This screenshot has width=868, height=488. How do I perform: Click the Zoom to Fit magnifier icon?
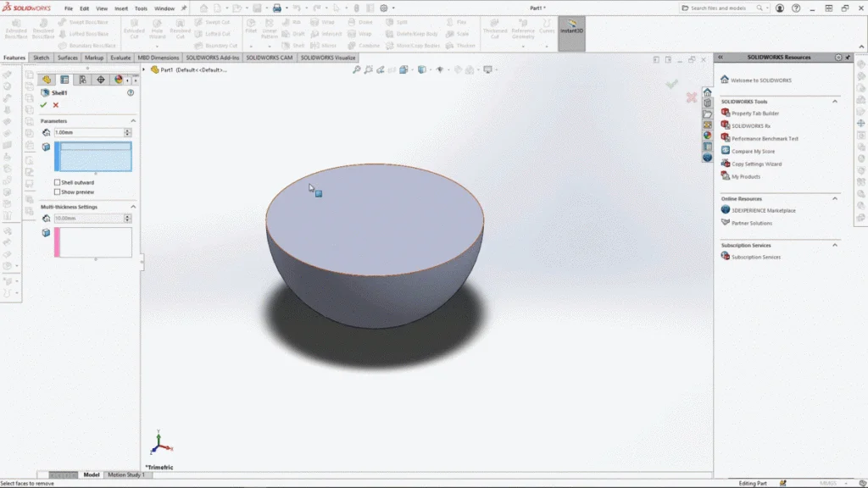pyautogui.click(x=357, y=69)
